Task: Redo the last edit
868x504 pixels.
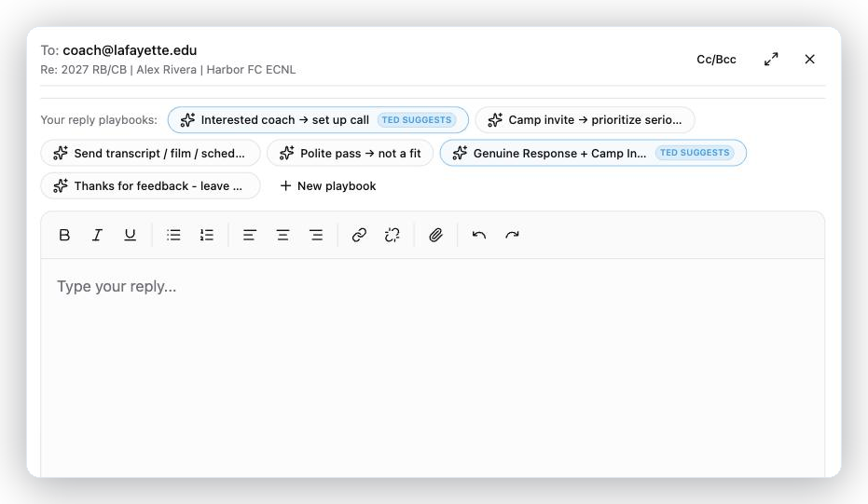Action: pyautogui.click(x=512, y=235)
